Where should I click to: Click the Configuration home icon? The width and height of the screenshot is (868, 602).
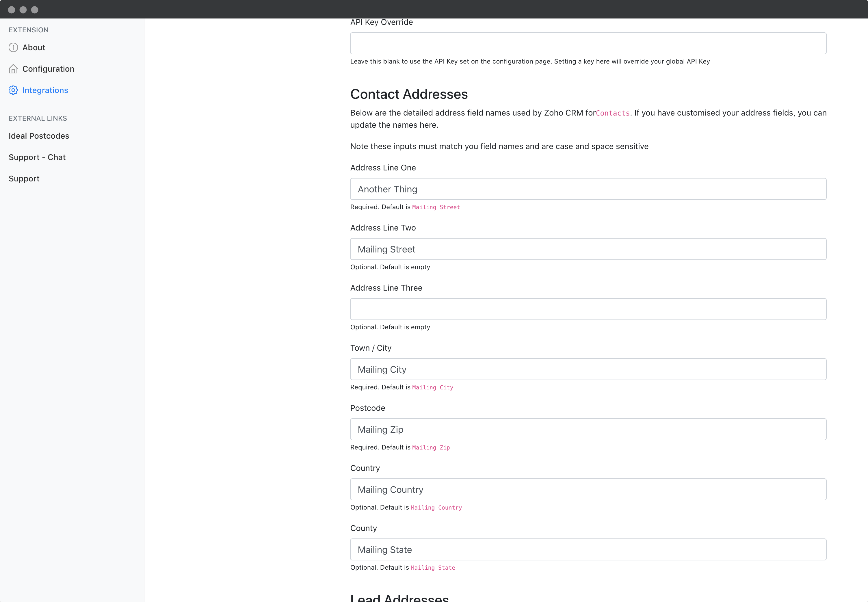tap(13, 68)
